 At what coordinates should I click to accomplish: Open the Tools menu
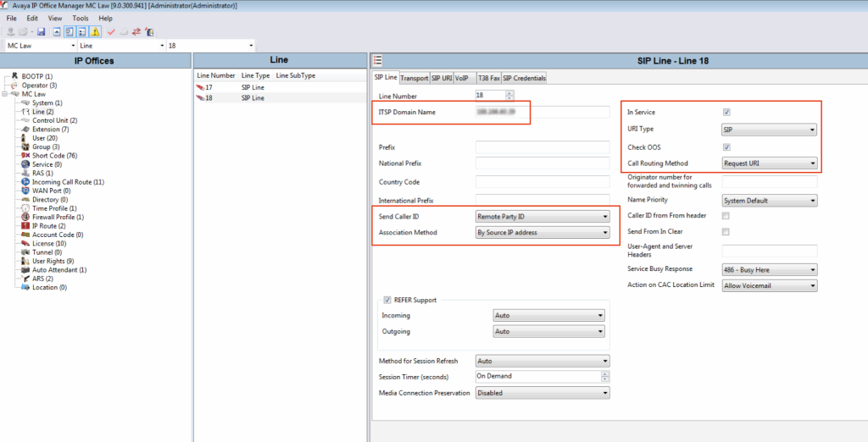pos(81,19)
